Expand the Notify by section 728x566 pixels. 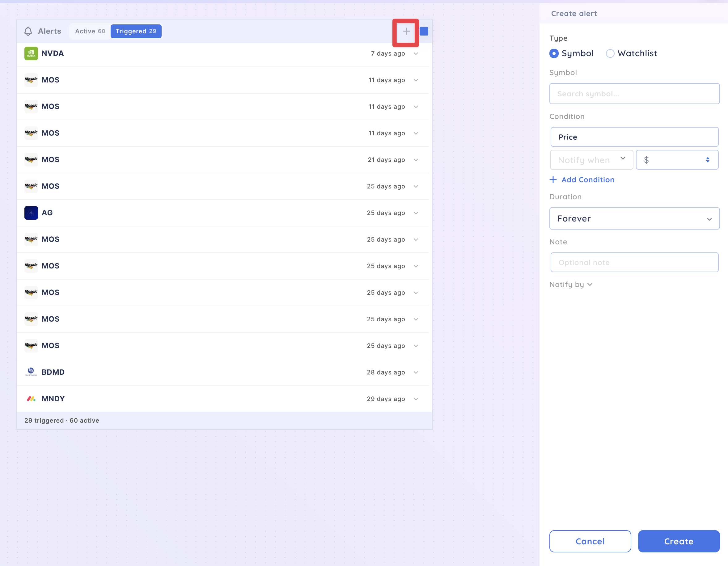click(571, 285)
